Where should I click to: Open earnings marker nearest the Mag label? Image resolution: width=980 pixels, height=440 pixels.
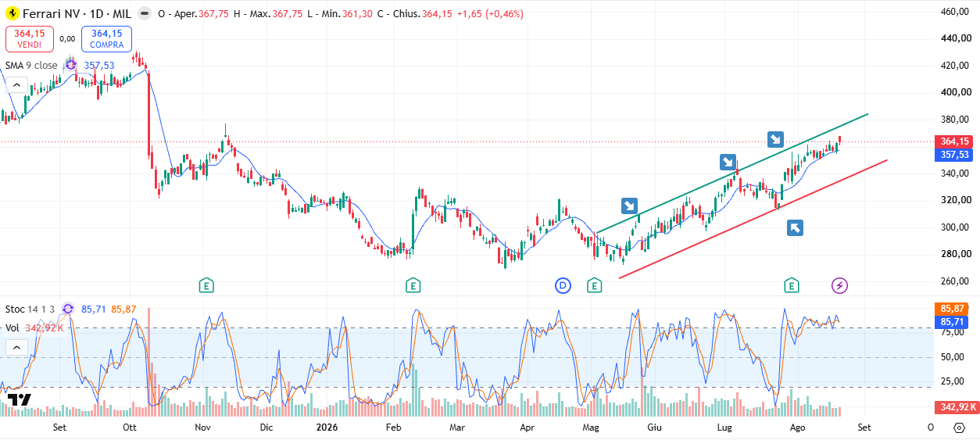click(595, 285)
